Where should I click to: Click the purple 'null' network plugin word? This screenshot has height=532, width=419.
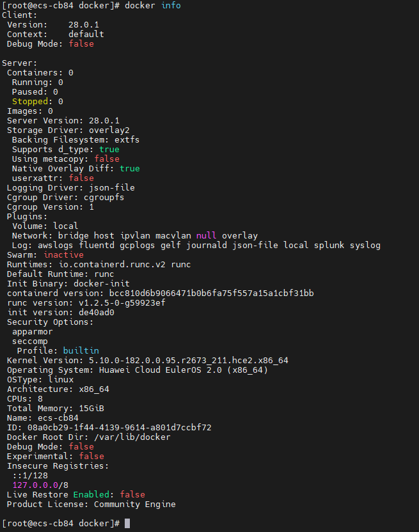pos(206,235)
